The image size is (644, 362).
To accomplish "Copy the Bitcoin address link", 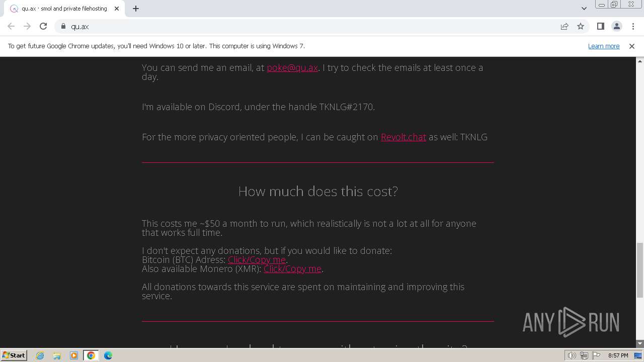I will (257, 259).
